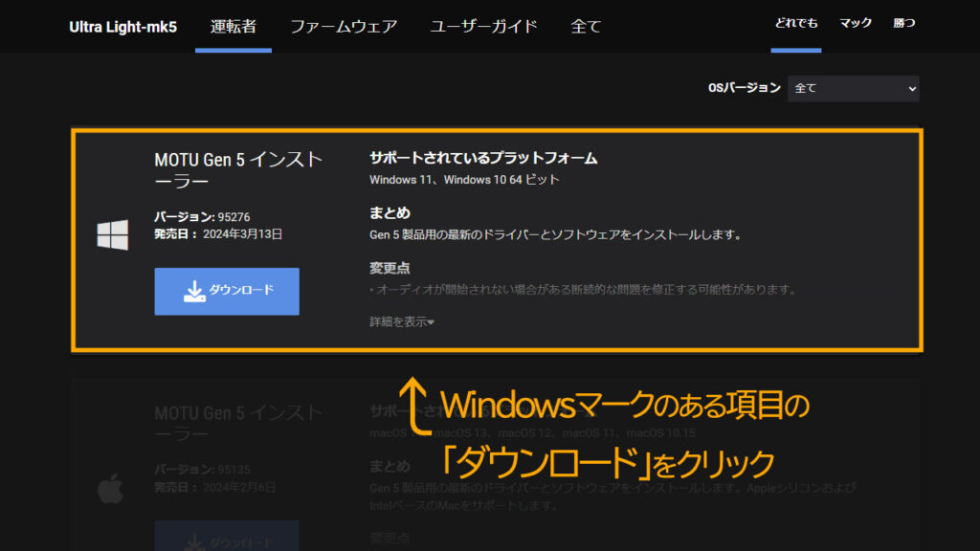Click the Windows logo icon
Image resolution: width=980 pixels, height=551 pixels.
[x=113, y=235]
